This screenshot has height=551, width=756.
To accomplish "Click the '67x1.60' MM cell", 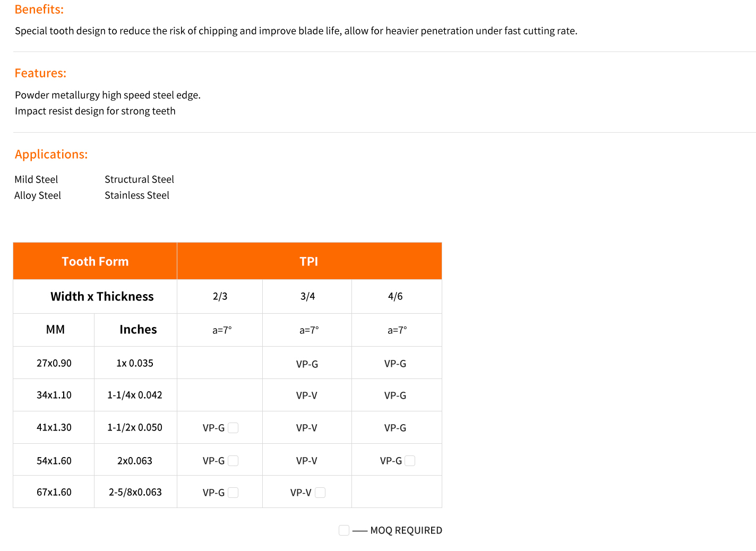I will 54,492.
